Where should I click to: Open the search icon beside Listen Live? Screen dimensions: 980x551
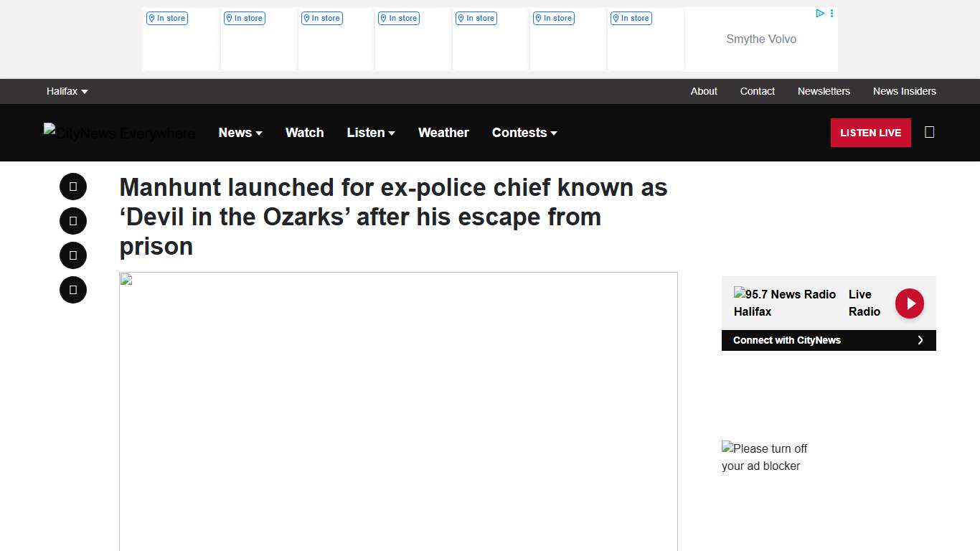(x=929, y=132)
